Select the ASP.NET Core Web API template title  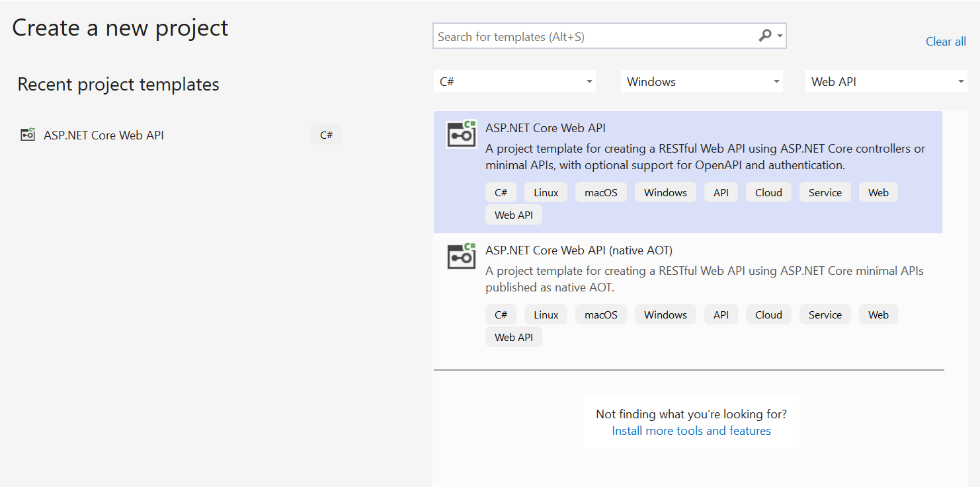point(546,128)
